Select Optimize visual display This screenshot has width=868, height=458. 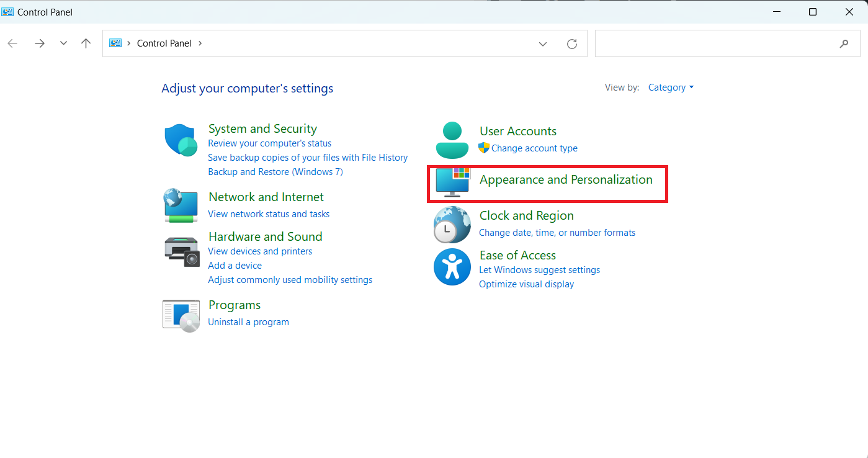527,284
